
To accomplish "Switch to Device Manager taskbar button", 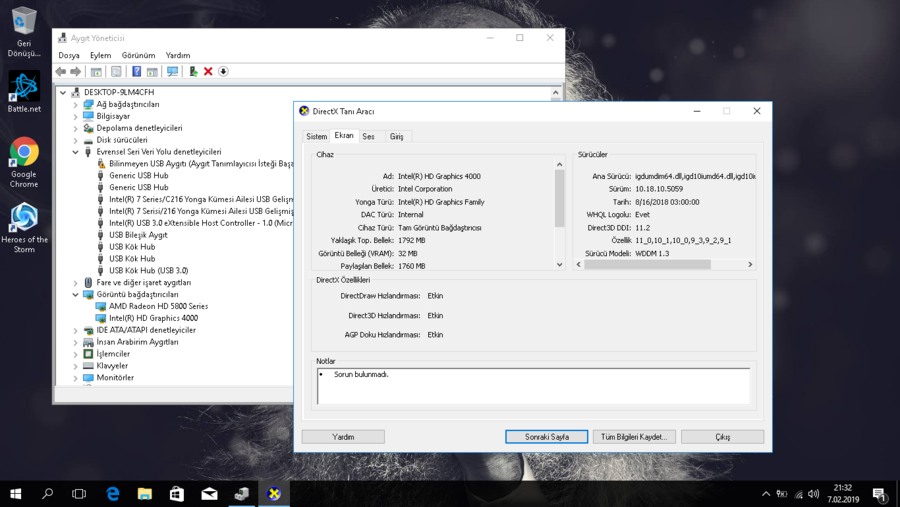I will pyautogui.click(x=242, y=494).
